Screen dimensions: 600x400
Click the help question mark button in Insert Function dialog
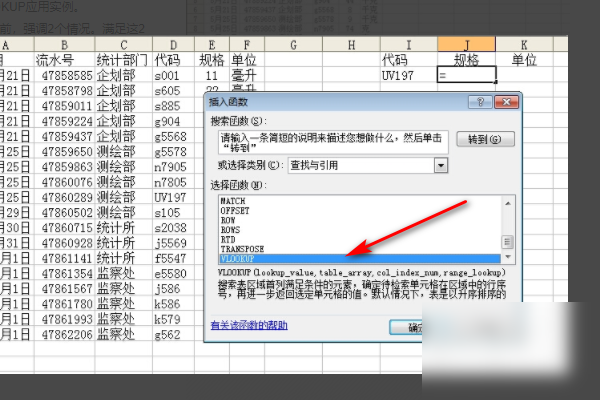tap(480, 102)
